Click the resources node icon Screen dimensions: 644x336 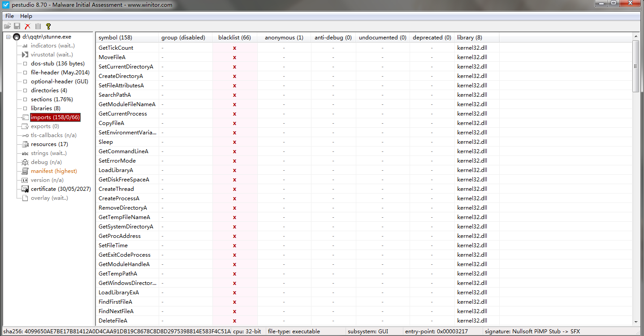(25, 144)
